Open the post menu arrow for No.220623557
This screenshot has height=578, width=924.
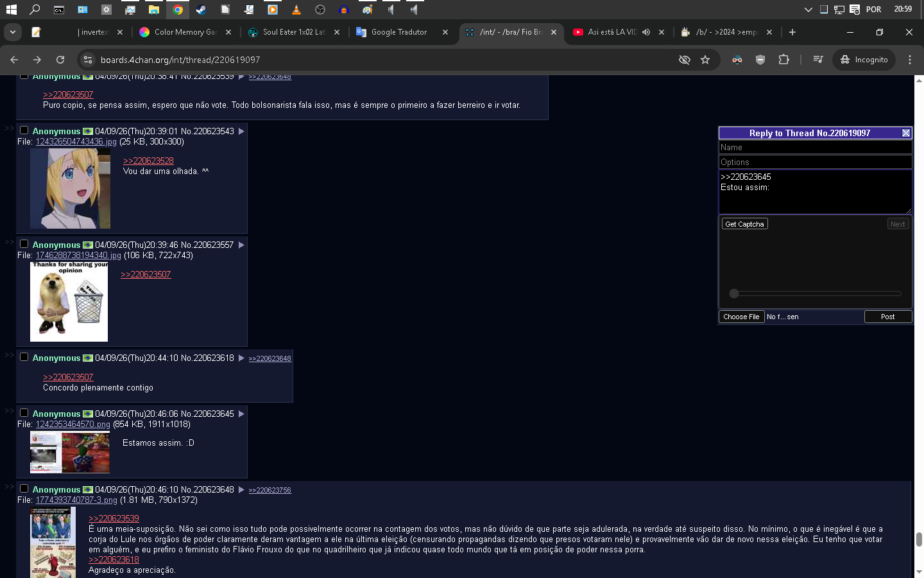241,245
